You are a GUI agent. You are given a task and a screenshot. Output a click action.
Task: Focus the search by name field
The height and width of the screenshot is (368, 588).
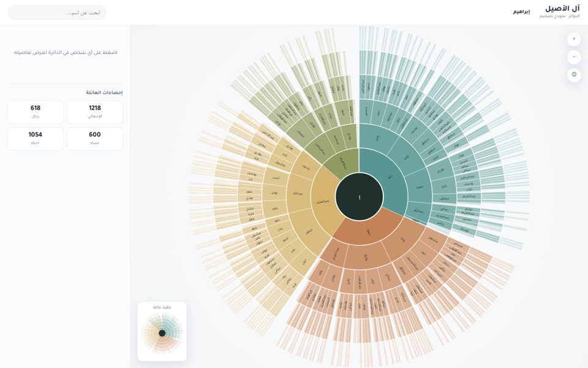click(57, 13)
